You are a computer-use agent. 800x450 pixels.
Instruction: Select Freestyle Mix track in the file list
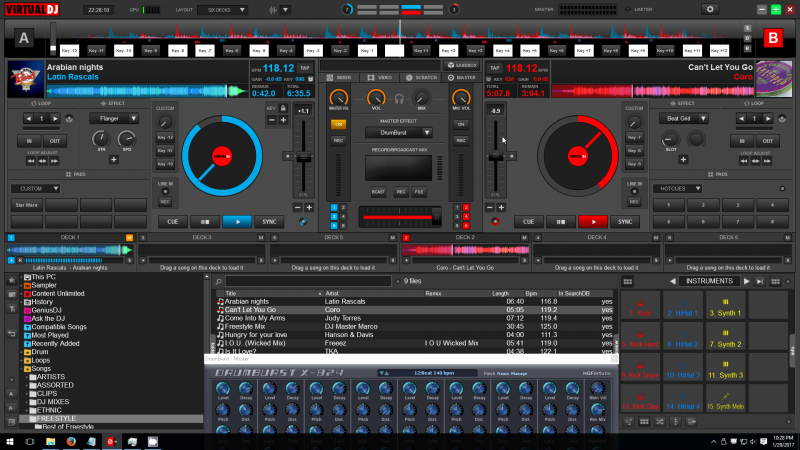(244, 325)
